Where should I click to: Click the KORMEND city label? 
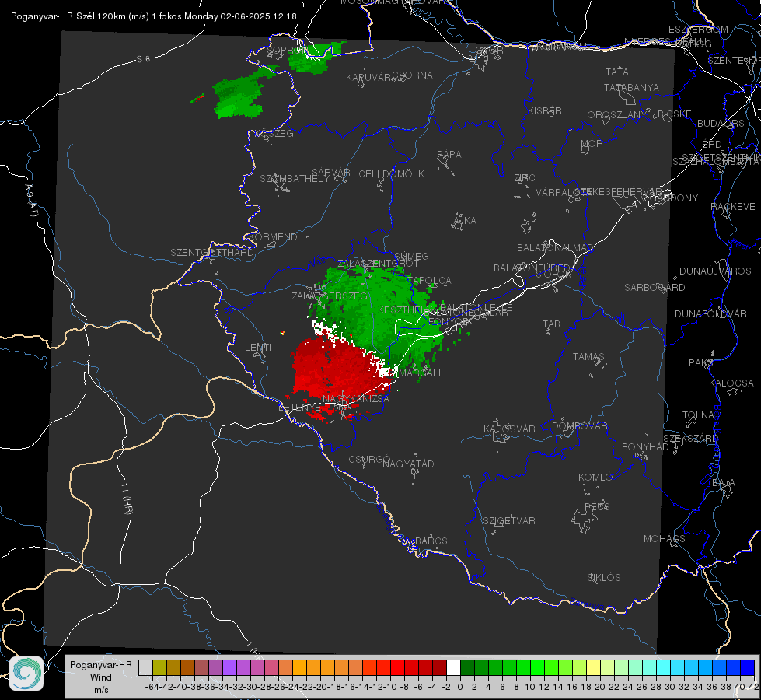click(x=273, y=237)
